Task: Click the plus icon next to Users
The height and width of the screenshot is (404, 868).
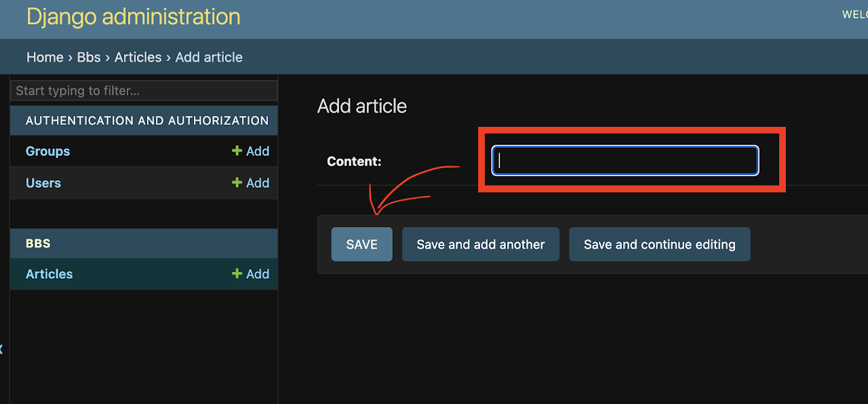Action: 237,182
